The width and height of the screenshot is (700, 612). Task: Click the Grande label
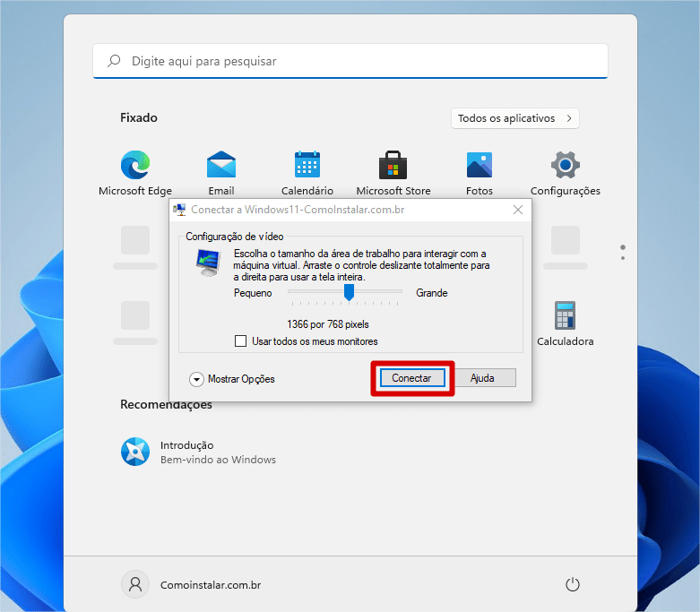click(x=432, y=293)
